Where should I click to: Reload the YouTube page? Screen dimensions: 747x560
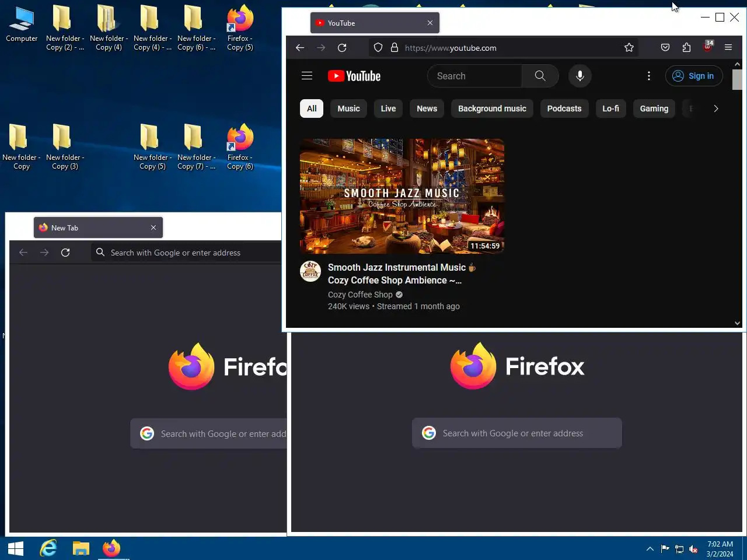pyautogui.click(x=342, y=48)
